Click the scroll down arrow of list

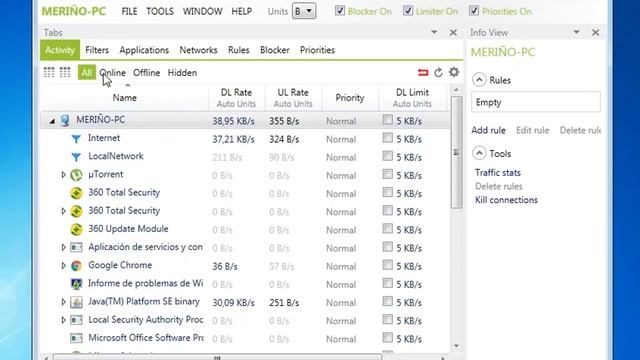coord(456,346)
